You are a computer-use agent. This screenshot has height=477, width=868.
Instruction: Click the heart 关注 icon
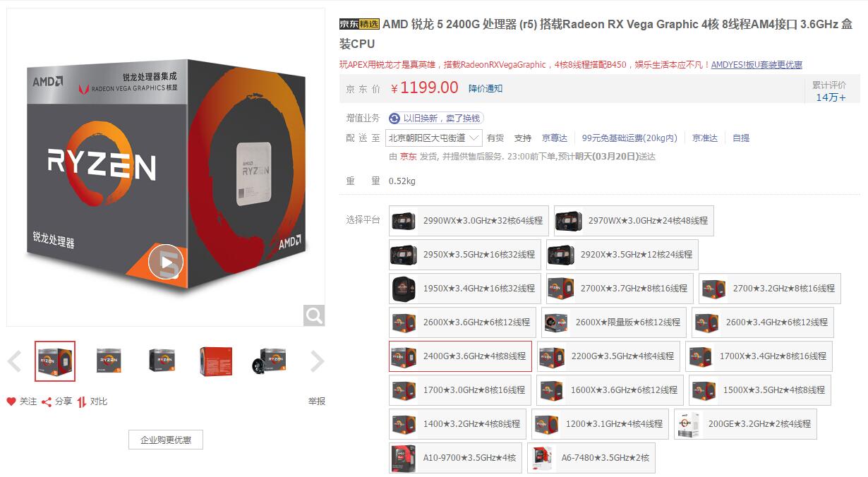(11, 401)
